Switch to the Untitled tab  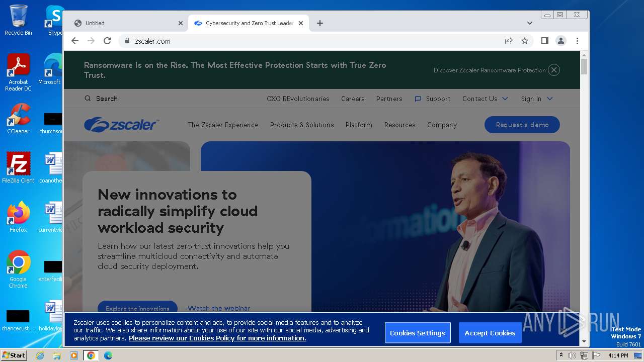[125, 23]
